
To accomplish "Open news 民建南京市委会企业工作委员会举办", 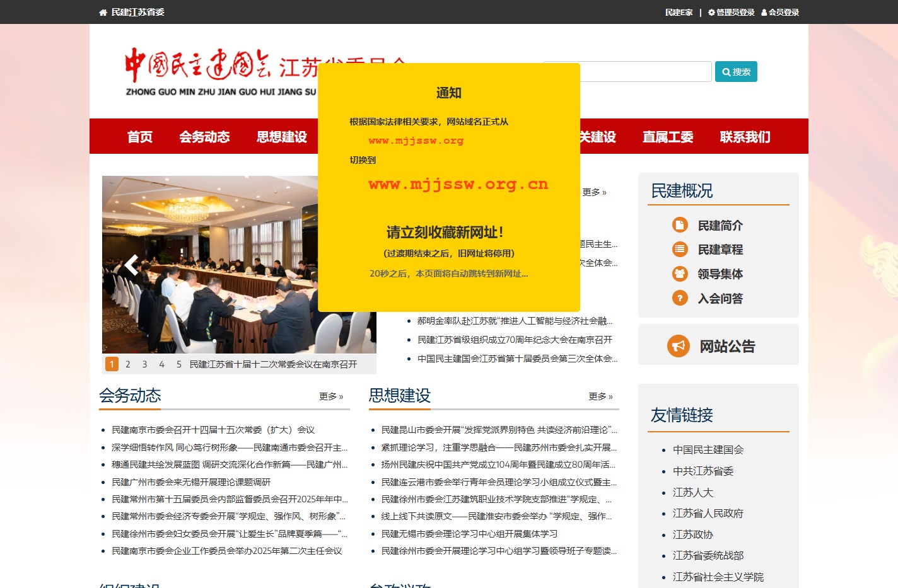I will 227,551.
